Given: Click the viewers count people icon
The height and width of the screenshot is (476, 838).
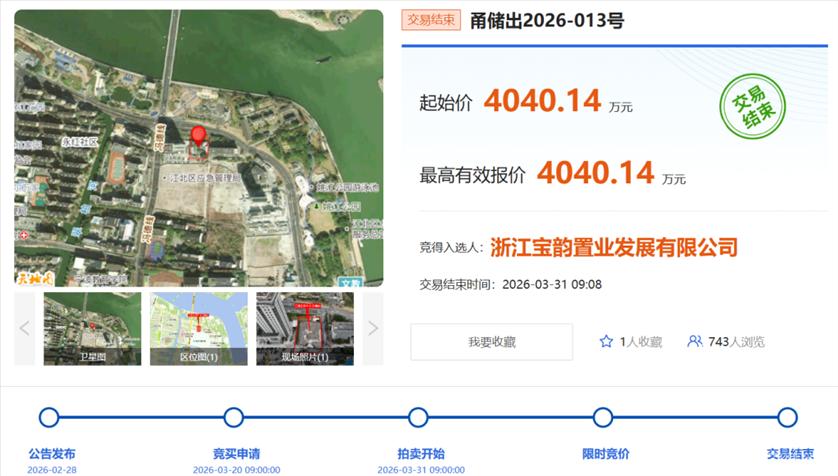Looking at the screenshot, I should tap(694, 342).
